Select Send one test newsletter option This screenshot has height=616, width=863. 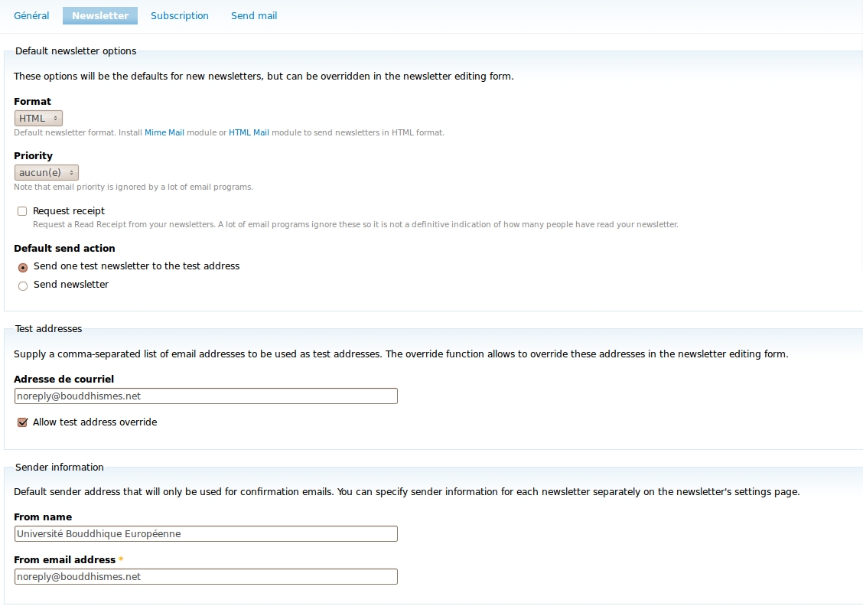click(x=23, y=267)
